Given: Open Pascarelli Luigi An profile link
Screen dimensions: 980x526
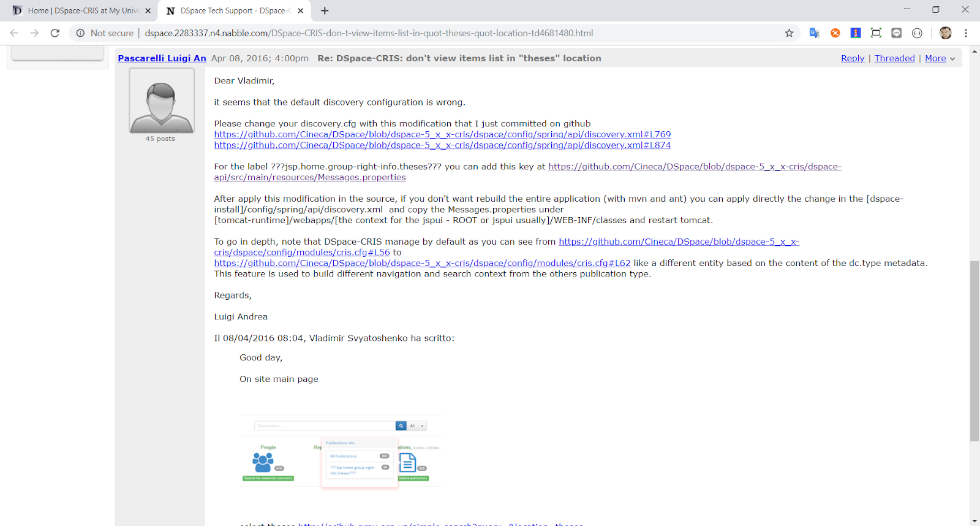Looking at the screenshot, I should click(x=162, y=58).
